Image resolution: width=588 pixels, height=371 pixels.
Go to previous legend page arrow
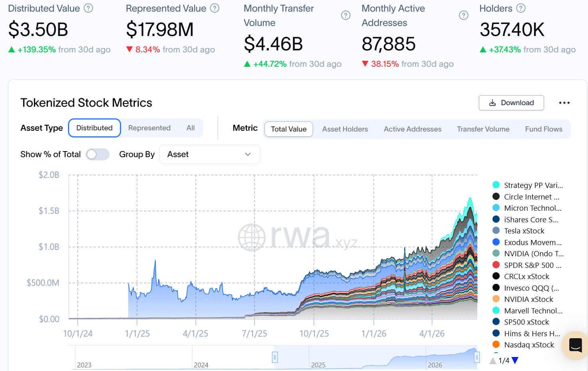click(x=493, y=360)
